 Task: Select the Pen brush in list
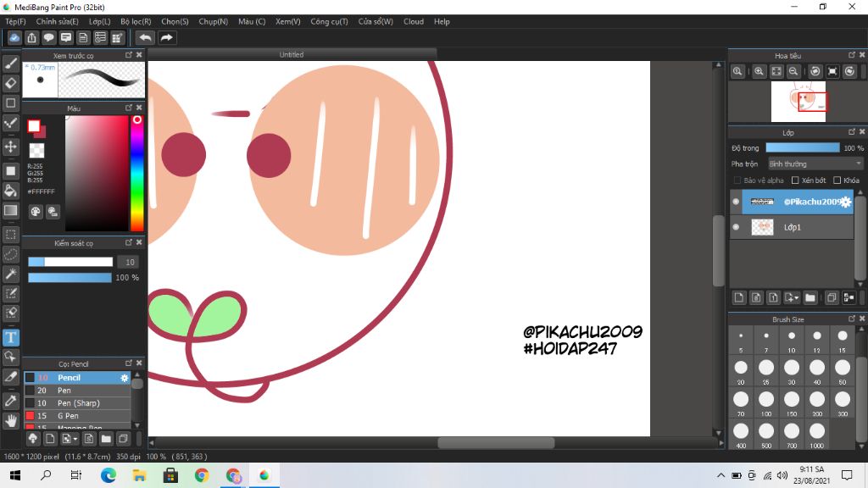click(77, 391)
